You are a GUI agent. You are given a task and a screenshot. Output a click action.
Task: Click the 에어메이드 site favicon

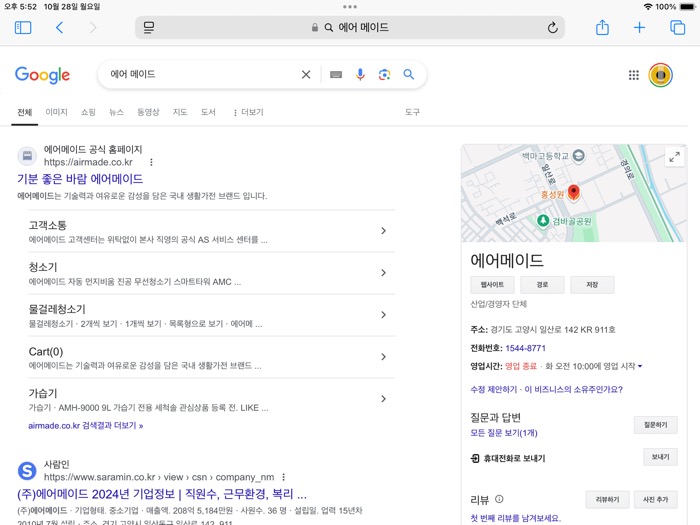click(x=27, y=155)
